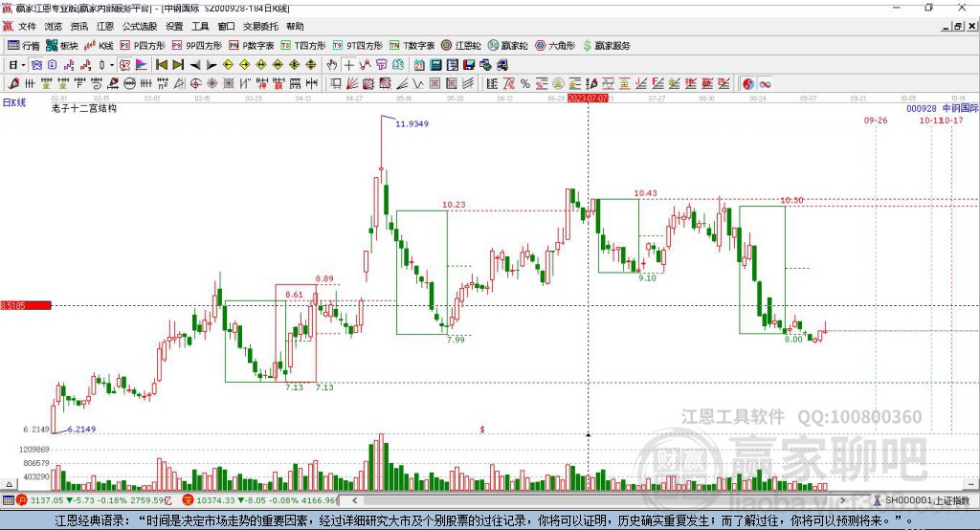Screen dimensions: 980x530
Task: Move chart right with black arrow
Action: (212, 65)
